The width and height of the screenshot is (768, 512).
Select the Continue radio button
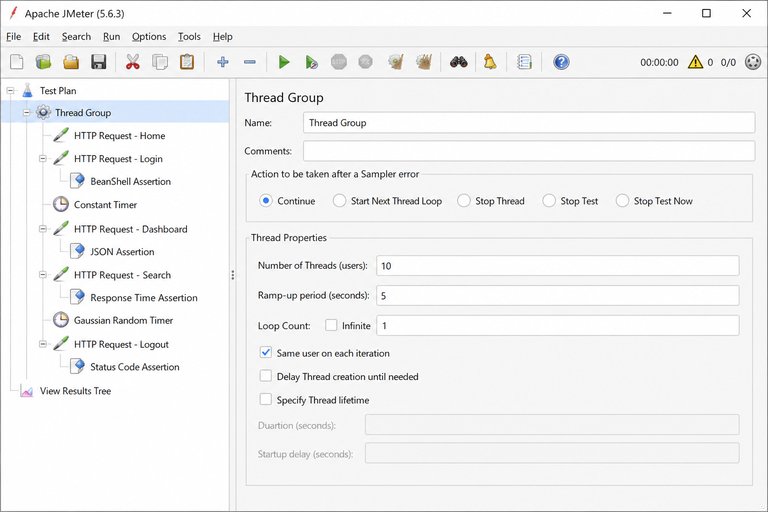(x=266, y=201)
